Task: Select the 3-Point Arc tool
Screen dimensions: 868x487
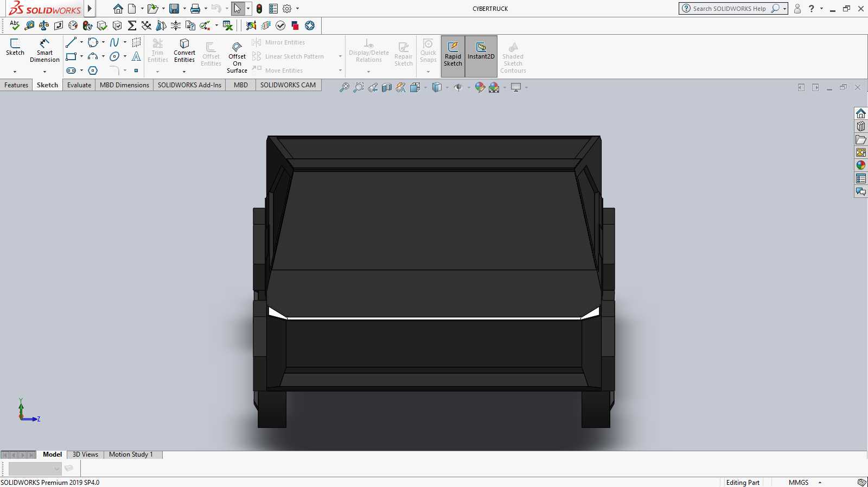Action: click(93, 56)
